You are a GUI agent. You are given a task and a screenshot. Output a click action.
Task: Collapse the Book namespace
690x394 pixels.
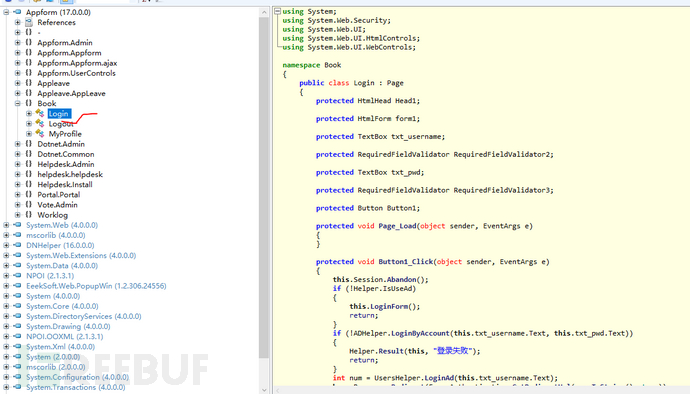(18, 103)
